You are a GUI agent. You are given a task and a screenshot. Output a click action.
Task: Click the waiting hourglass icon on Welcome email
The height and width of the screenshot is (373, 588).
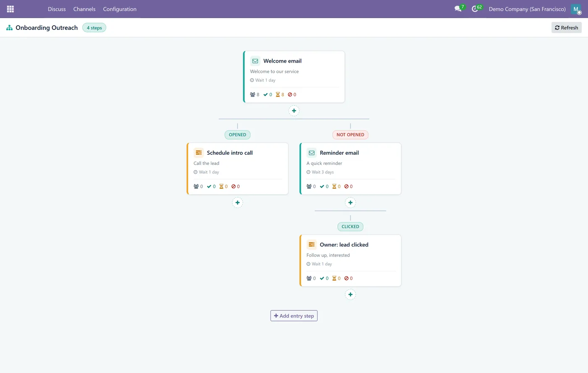[x=278, y=95]
